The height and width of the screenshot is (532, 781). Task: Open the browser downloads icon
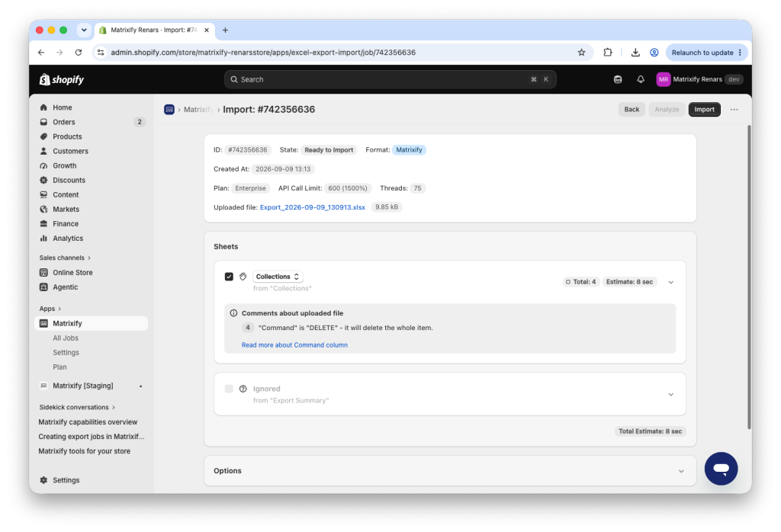coord(635,53)
